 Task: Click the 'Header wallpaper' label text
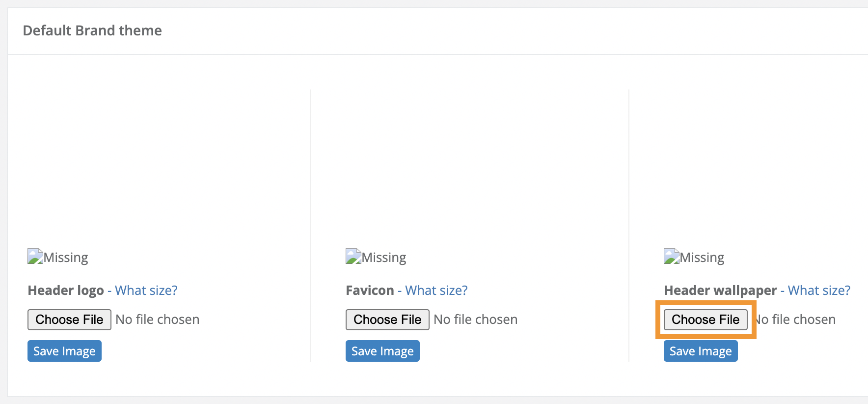pyautogui.click(x=718, y=290)
